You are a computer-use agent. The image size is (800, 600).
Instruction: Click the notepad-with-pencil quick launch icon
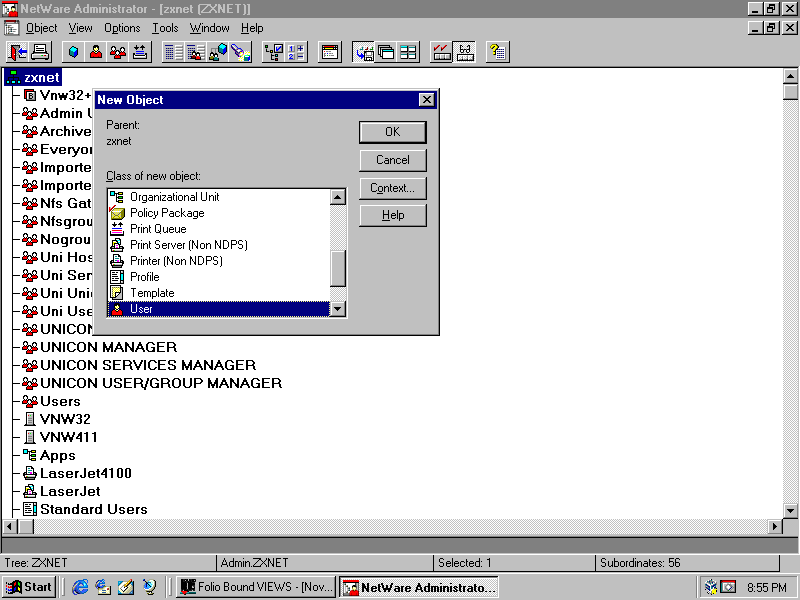click(x=126, y=587)
